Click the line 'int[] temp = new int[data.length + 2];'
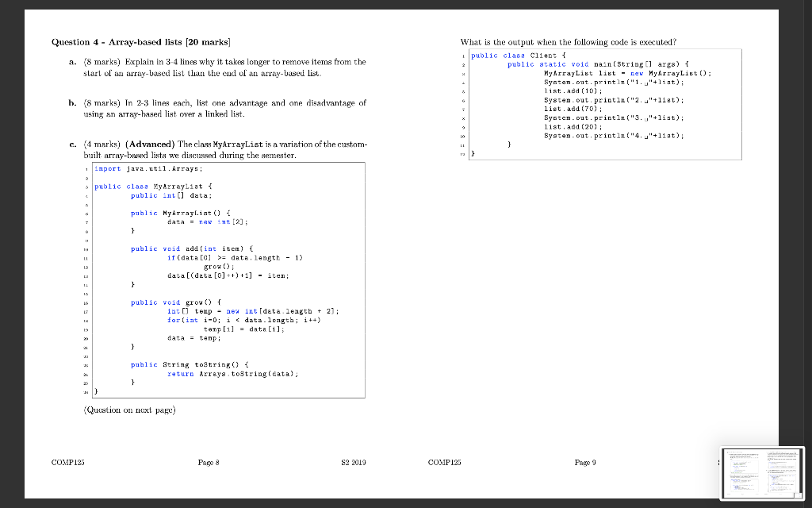The height and width of the screenshot is (508, 812). tap(253, 311)
